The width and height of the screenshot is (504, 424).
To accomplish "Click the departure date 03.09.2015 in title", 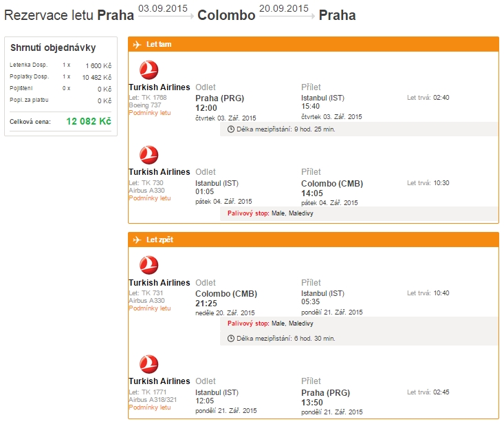I will point(163,8).
